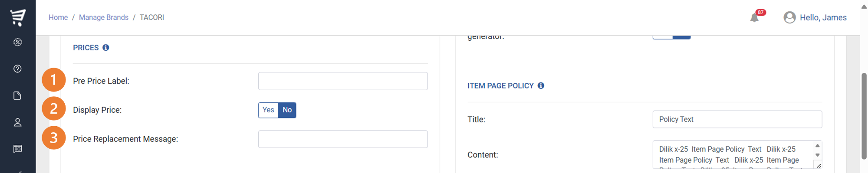Image resolution: width=868 pixels, height=173 pixels.
Task: Set Display Price to No
Action: tap(287, 110)
